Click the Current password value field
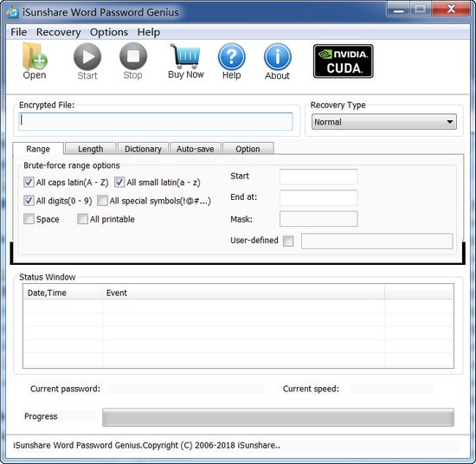 point(186,389)
